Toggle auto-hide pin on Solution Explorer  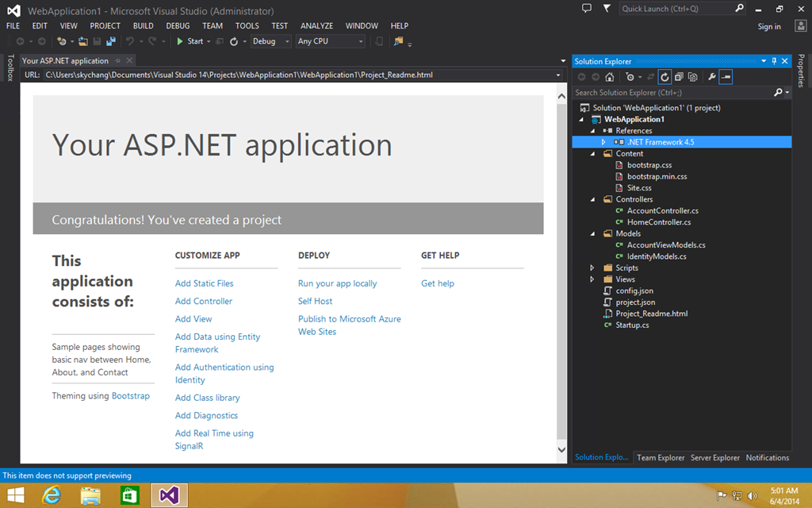pyautogui.click(x=774, y=61)
